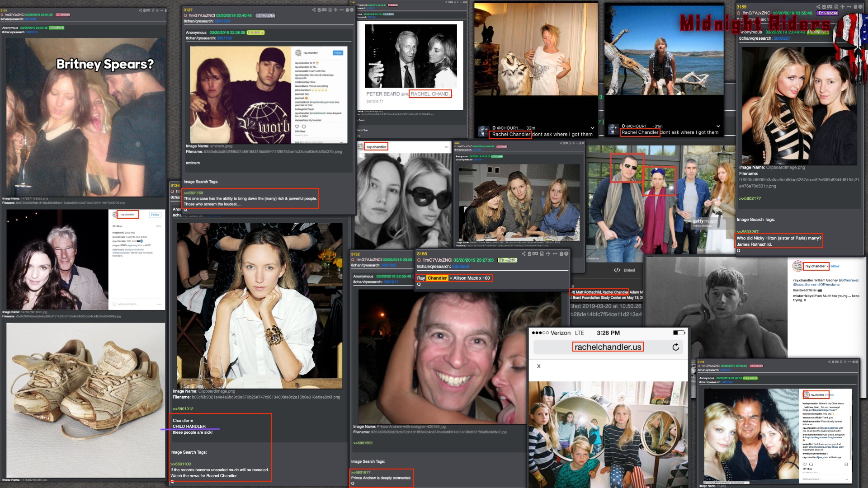Click the green ID badge on post 3156

(x=508, y=260)
